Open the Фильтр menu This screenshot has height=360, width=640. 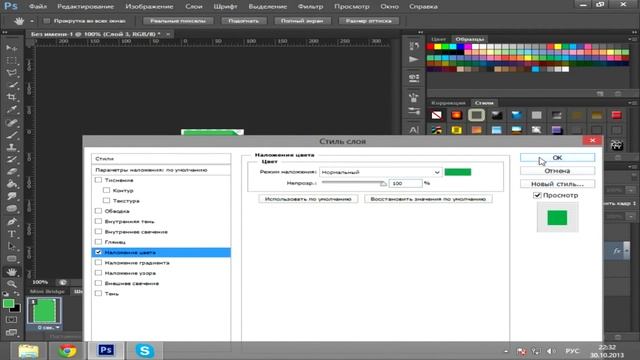coord(310,7)
